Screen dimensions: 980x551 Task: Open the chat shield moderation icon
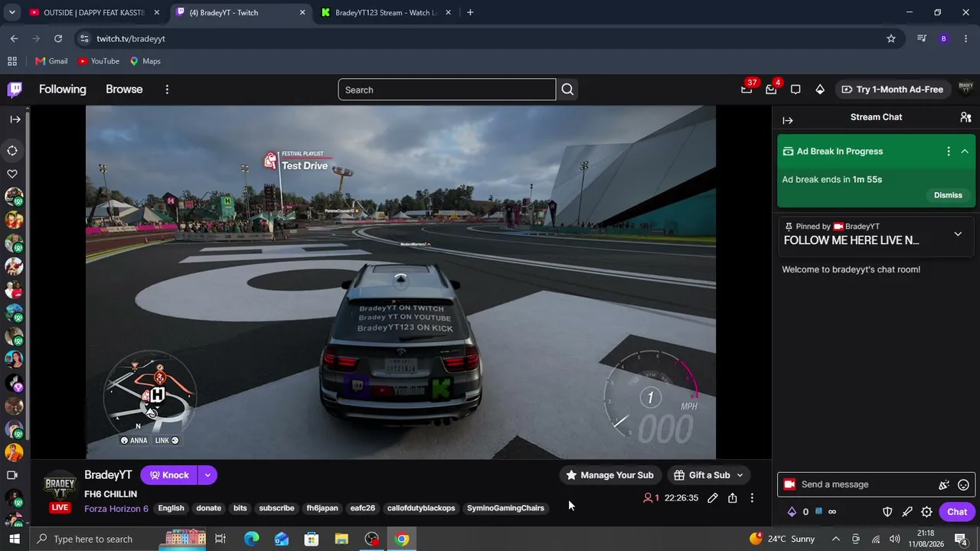(x=887, y=512)
